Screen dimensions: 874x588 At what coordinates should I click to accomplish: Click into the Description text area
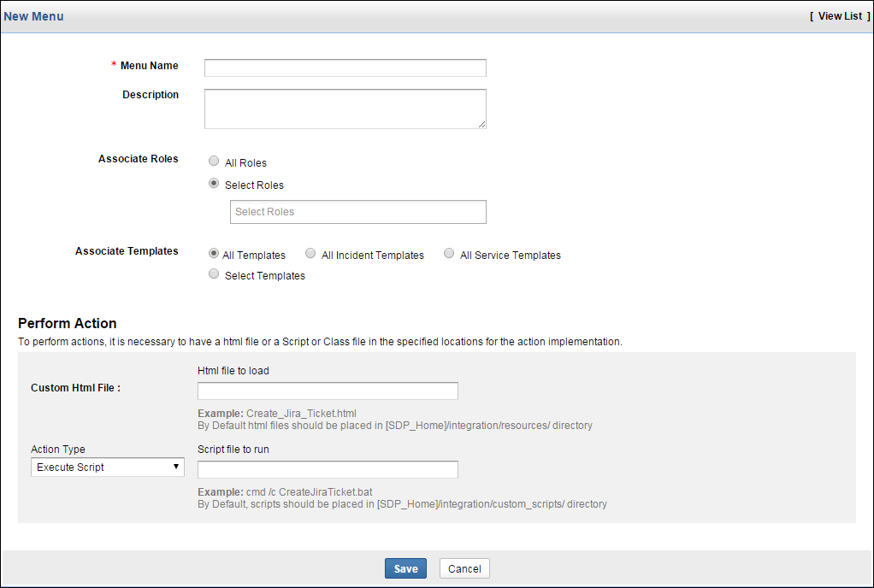point(345,109)
